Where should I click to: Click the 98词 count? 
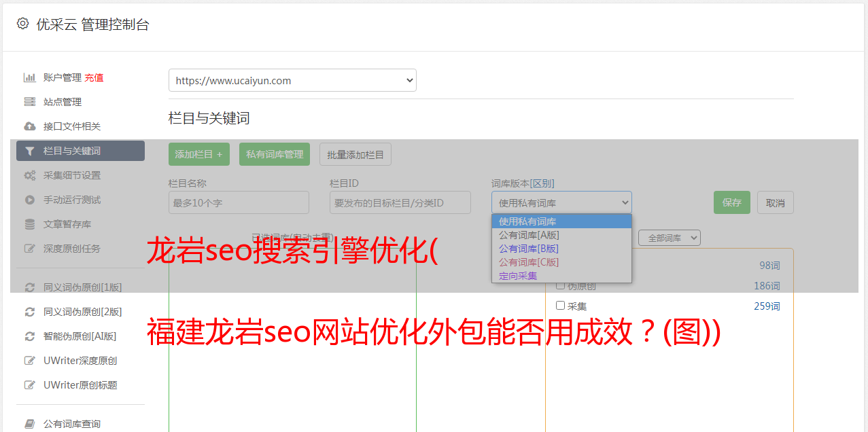[769, 266]
